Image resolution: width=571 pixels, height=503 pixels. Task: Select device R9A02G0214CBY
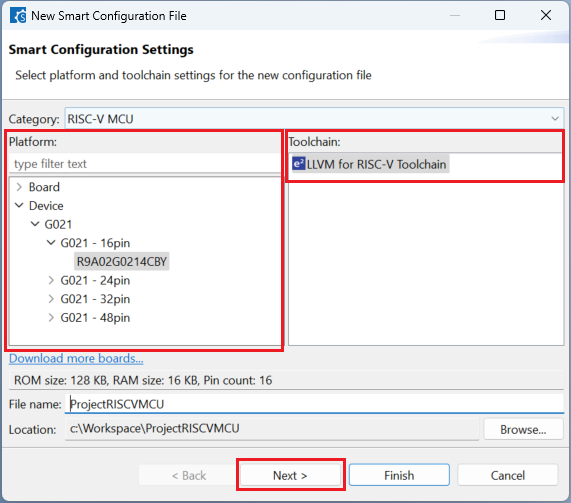click(x=122, y=261)
